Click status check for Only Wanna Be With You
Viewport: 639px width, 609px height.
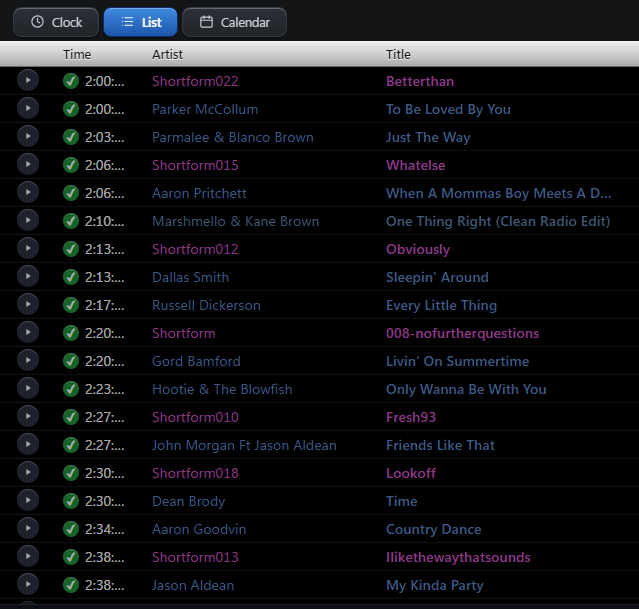click(x=71, y=389)
